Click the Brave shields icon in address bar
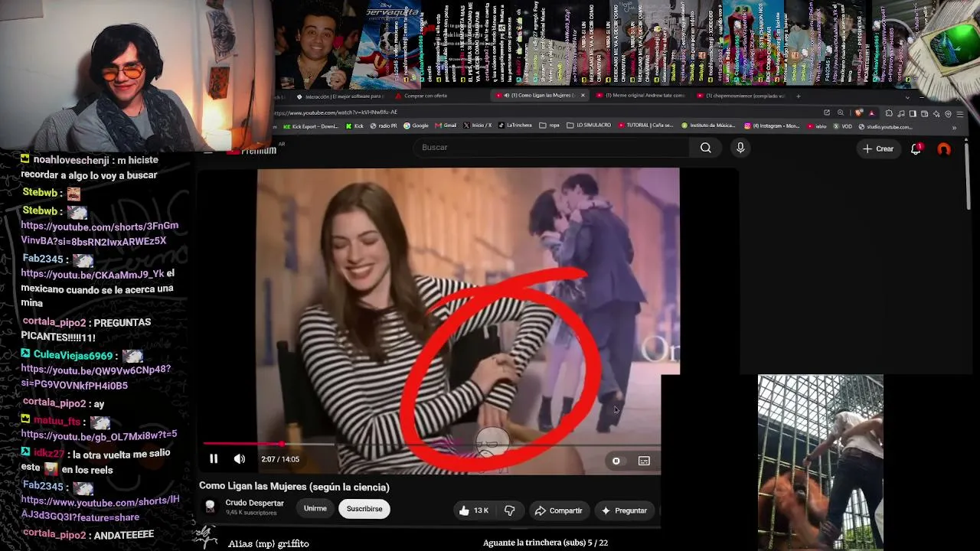This screenshot has width=980, height=551. (858, 113)
